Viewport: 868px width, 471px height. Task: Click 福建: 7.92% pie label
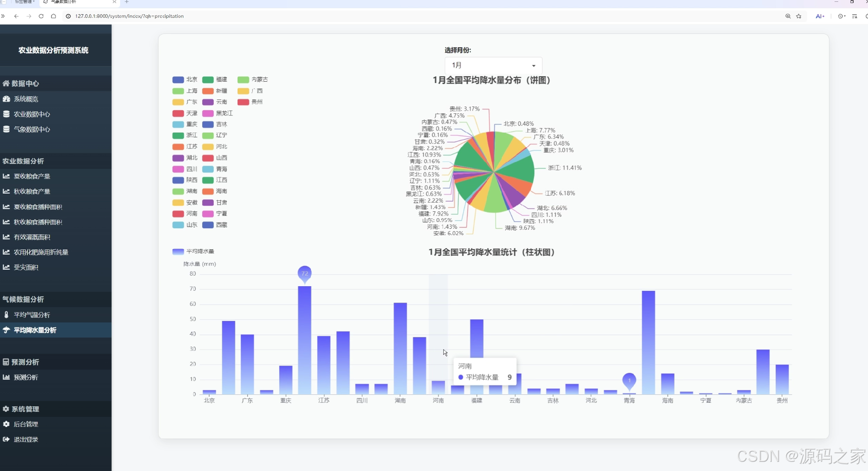click(433, 214)
